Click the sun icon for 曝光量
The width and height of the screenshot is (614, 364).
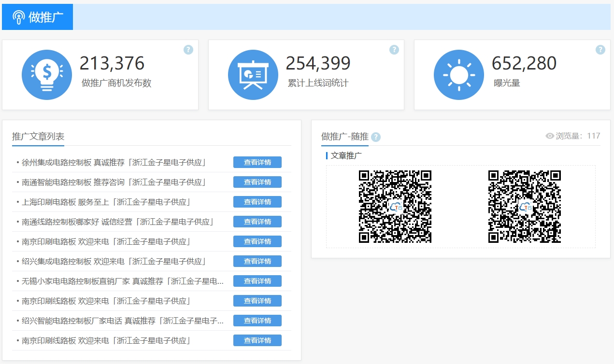click(458, 75)
